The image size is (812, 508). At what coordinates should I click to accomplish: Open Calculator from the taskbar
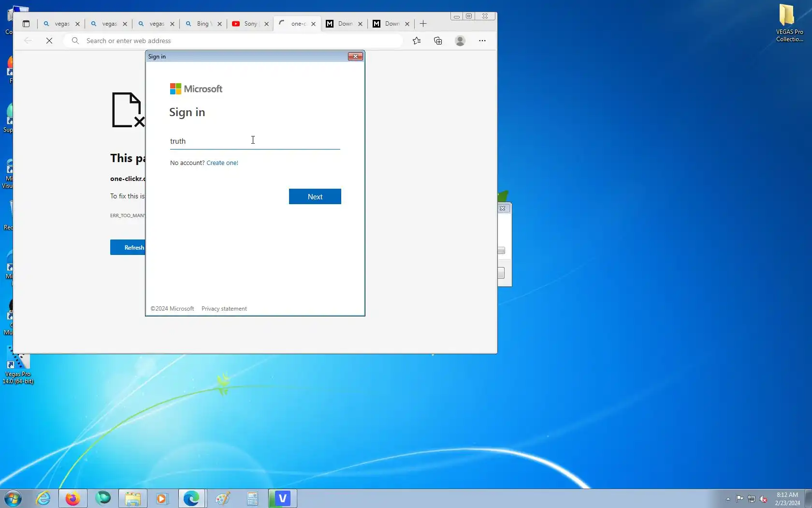click(252, 498)
